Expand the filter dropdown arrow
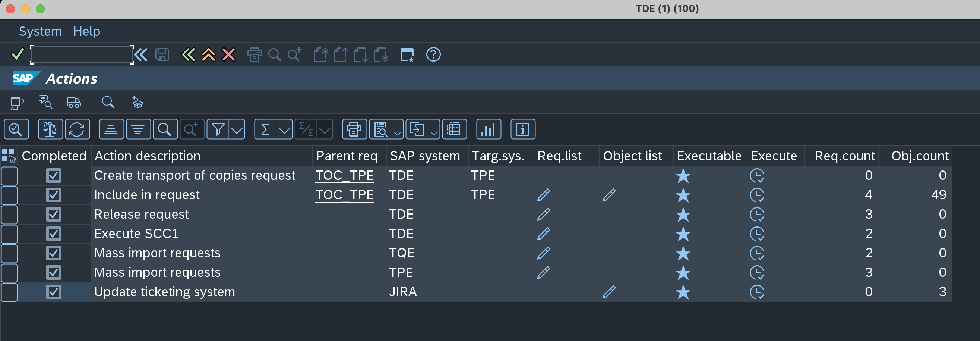 click(x=237, y=130)
